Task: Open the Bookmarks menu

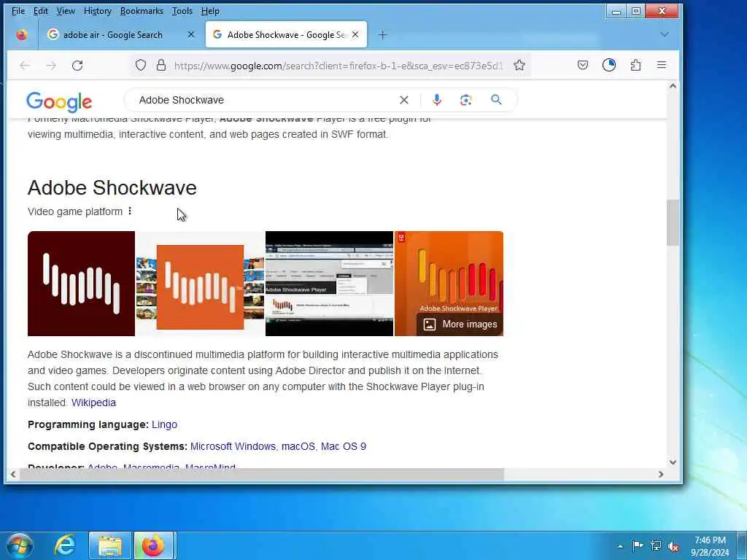Action: click(142, 10)
